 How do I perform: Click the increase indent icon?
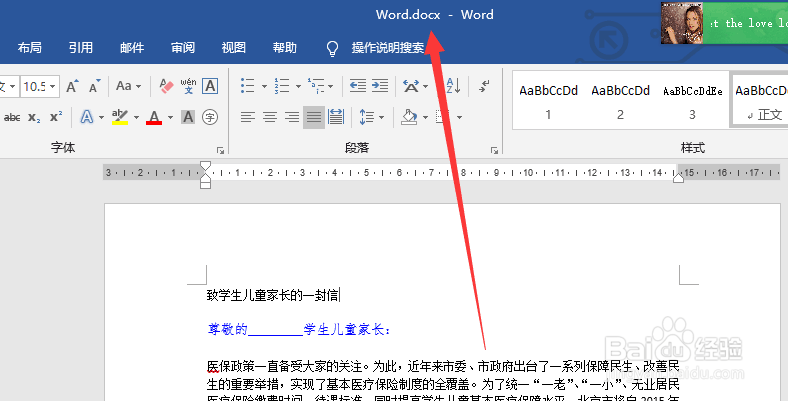click(380, 86)
